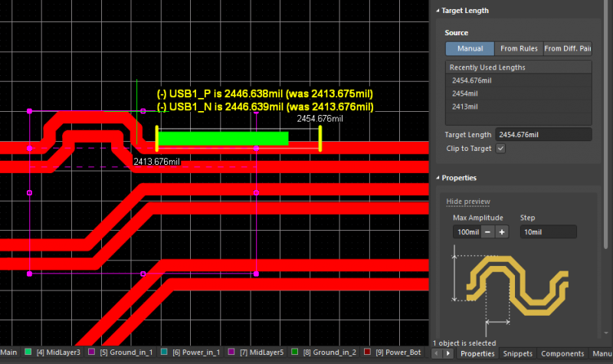The width and height of the screenshot is (613, 364).
Task: Click the 2413.676mil gauge label
Action: (x=156, y=162)
